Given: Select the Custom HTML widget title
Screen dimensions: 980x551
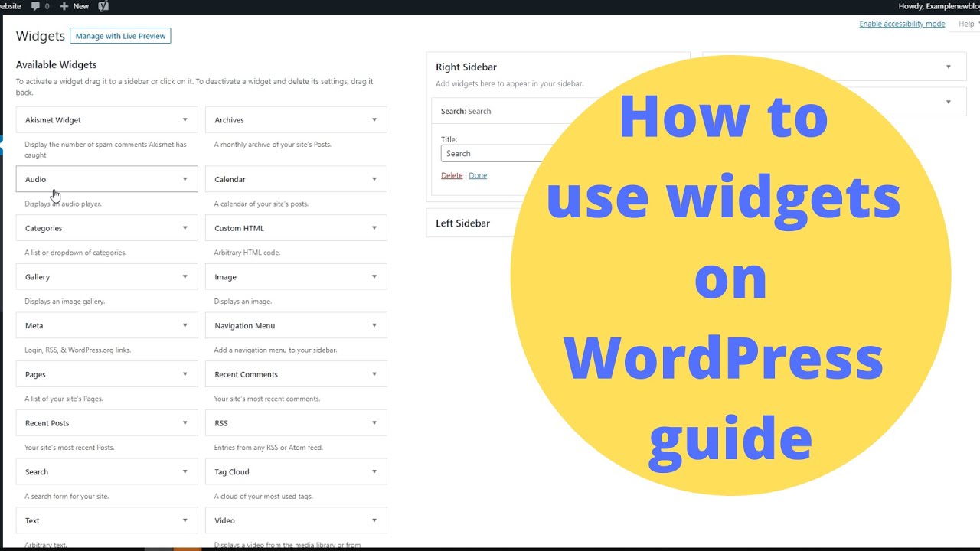Looking at the screenshot, I should [x=239, y=228].
